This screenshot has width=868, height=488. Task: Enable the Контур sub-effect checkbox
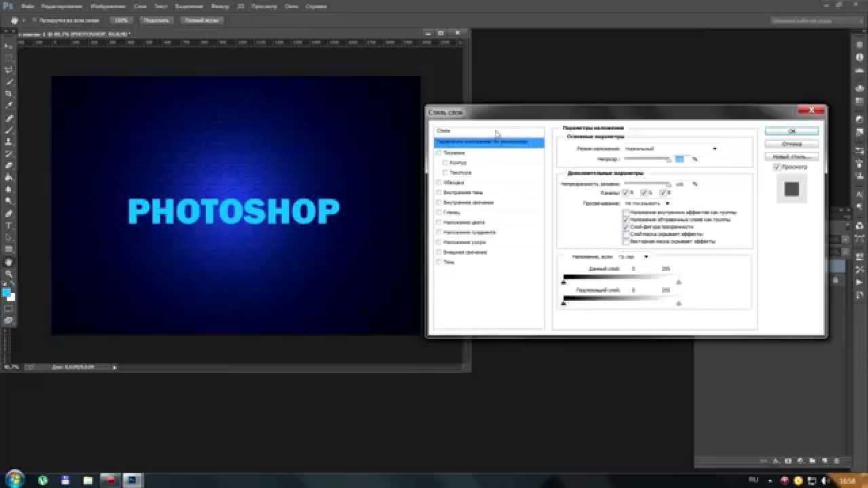(x=446, y=163)
